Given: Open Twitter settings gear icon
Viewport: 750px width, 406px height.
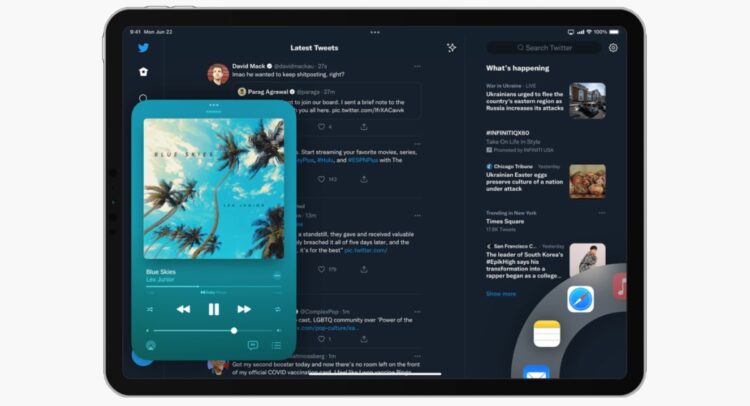Looking at the screenshot, I should click(x=613, y=48).
